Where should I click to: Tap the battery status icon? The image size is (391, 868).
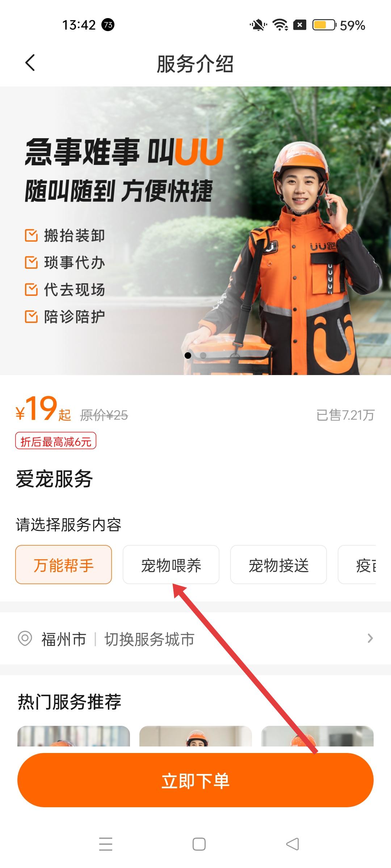[324, 25]
